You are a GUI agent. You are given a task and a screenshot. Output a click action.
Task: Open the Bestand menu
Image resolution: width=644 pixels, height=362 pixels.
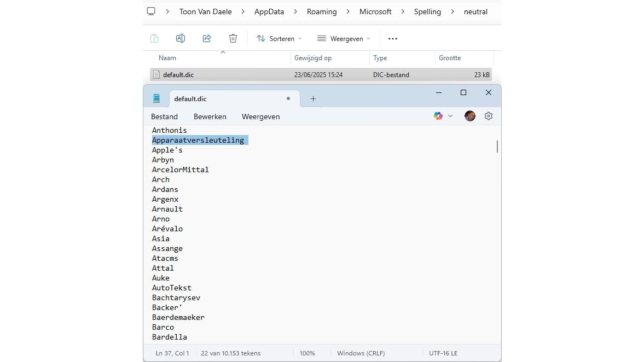(164, 116)
